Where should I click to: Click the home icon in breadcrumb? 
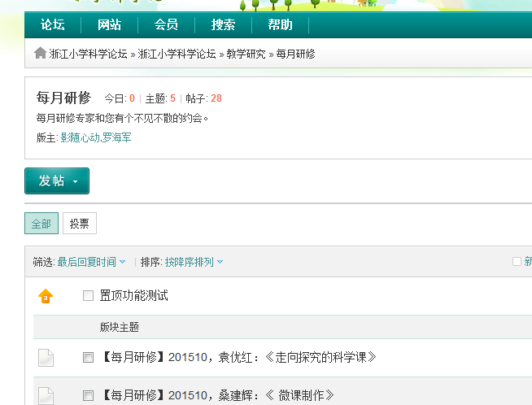coord(40,54)
